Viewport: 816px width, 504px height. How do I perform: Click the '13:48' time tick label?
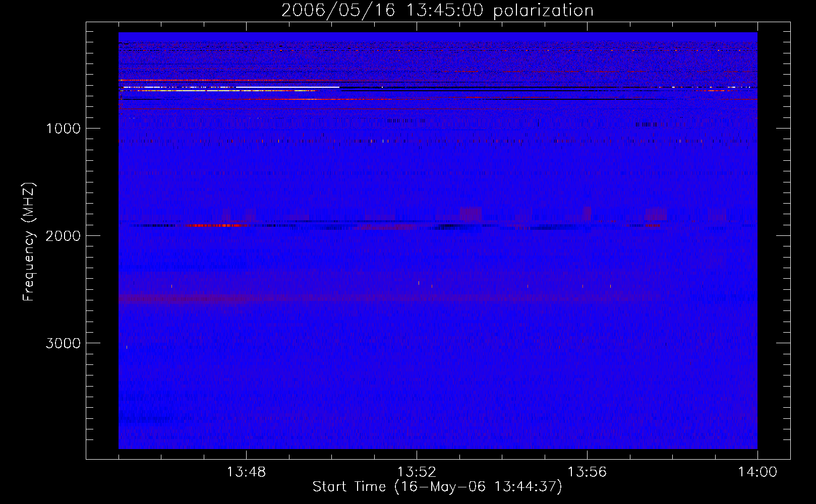click(x=246, y=472)
